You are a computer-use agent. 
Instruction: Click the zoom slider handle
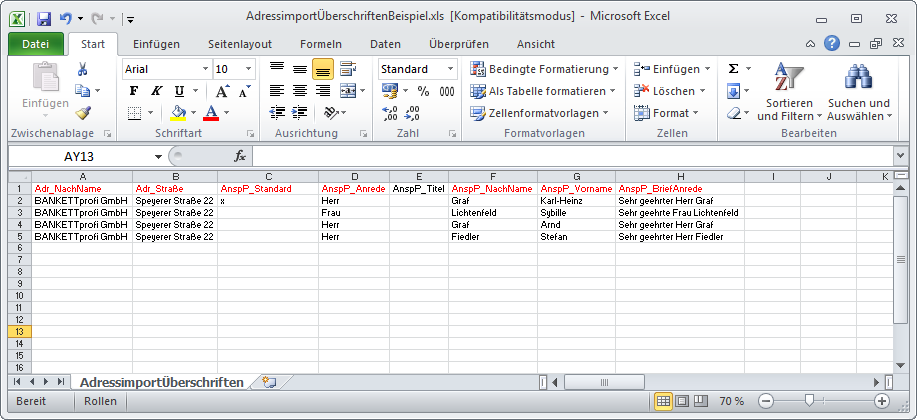[x=809, y=401]
